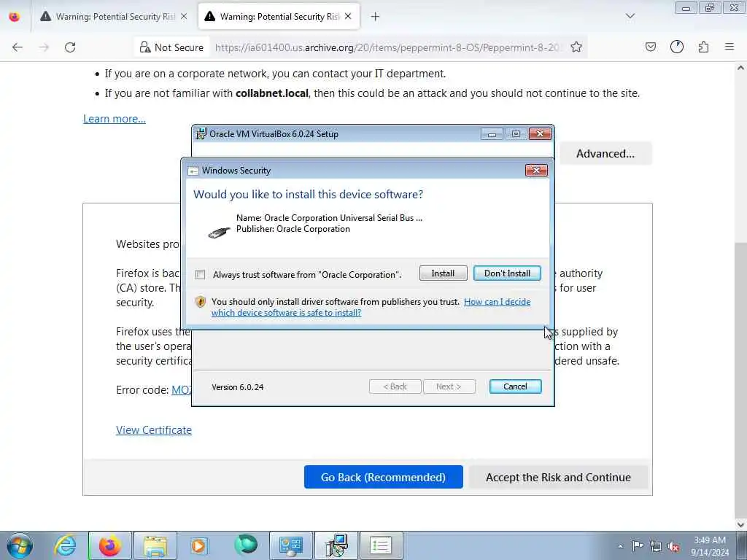The height and width of the screenshot is (560, 747).
Task: Go back one page in Firefox
Action: click(18, 47)
